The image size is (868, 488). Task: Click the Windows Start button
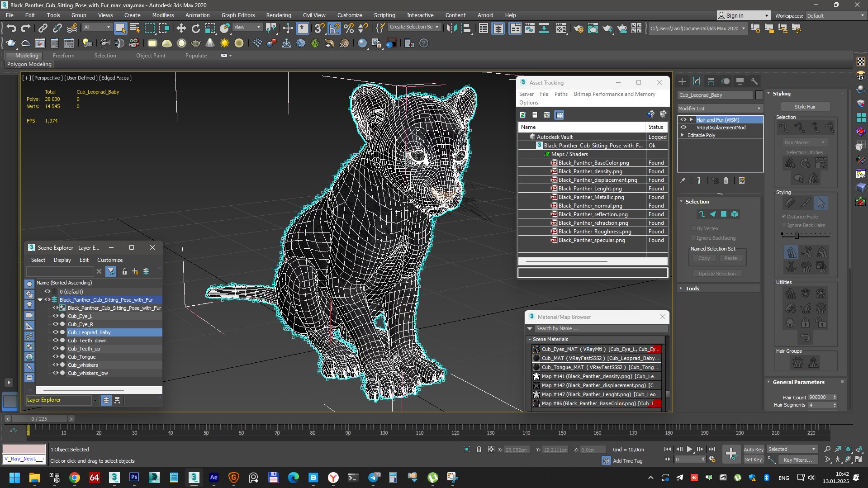(14, 477)
